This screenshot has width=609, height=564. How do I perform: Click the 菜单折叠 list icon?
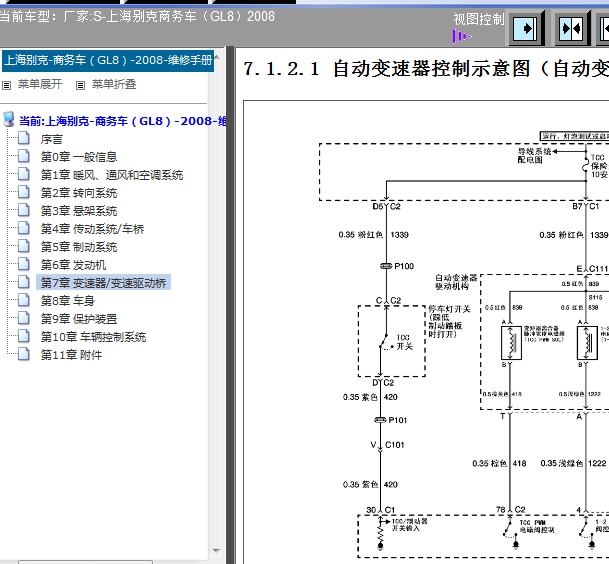click(x=80, y=85)
